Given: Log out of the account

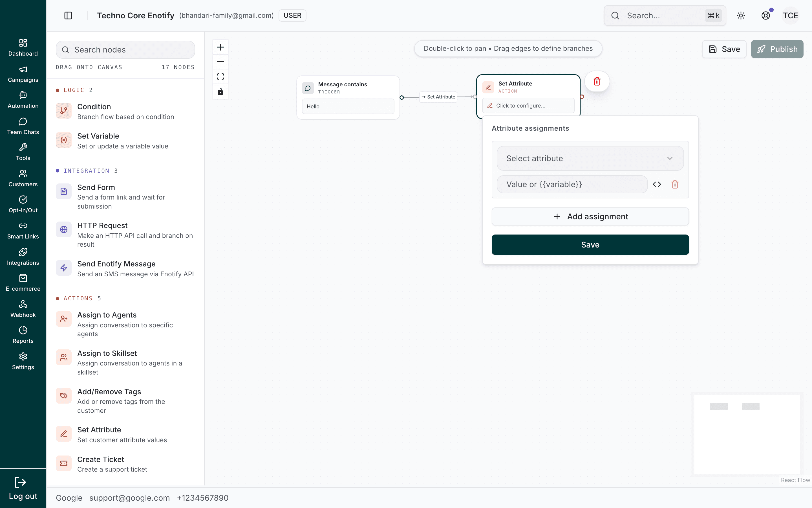Looking at the screenshot, I should coord(23,488).
